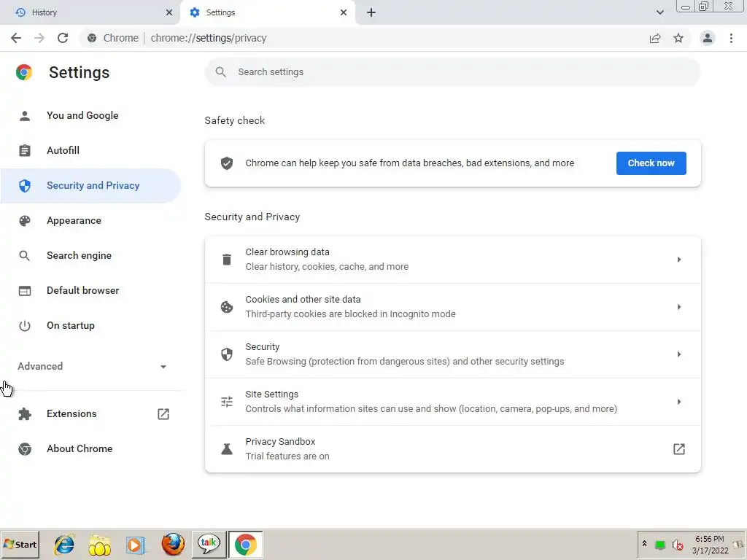This screenshot has height=560, width=747.
Task: Click the Chrome logo next to Settings title
Action: coord(24,72)
